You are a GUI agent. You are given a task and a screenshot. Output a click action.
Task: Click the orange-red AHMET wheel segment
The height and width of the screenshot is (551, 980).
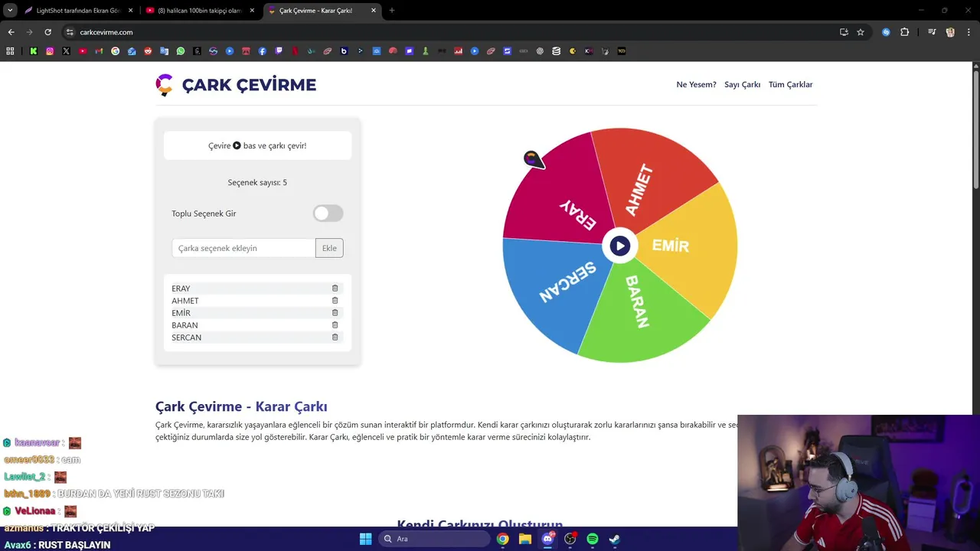(x=651, y=180)
